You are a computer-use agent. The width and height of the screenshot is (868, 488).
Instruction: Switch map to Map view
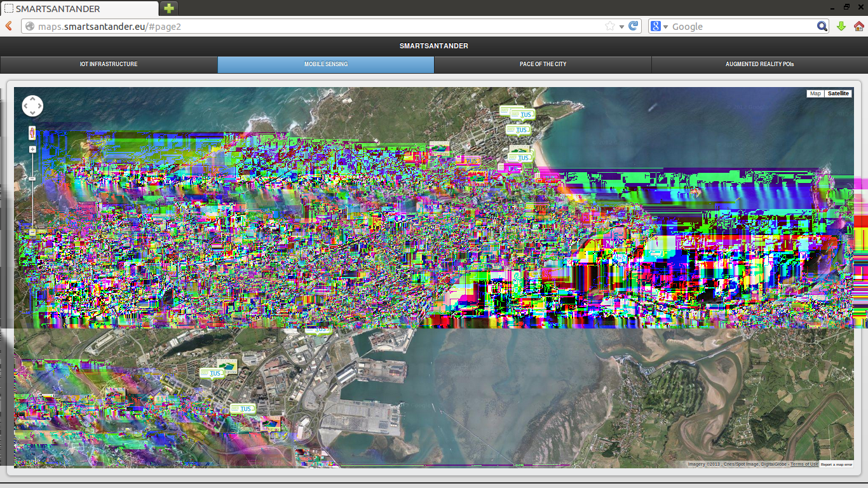(815, 93)
